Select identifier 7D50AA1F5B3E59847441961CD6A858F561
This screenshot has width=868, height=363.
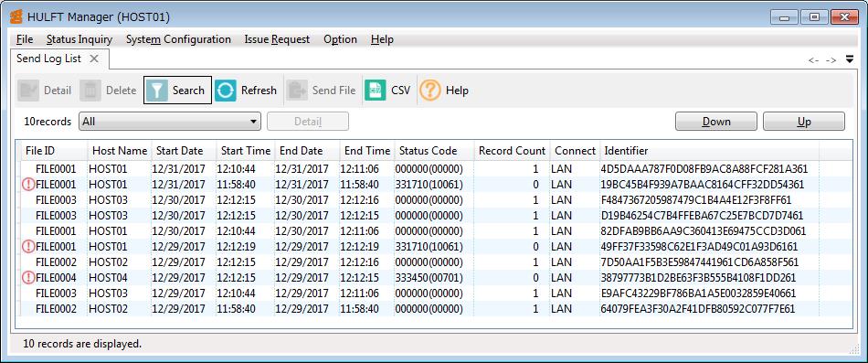point(700,262)
